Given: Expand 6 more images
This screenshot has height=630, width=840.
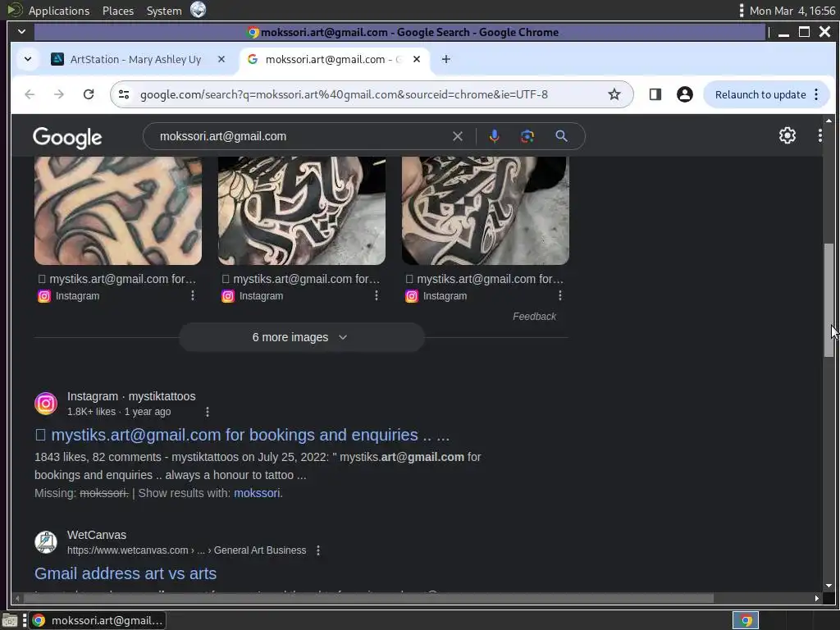Looking at the screenshot, I should coord(302,337).
